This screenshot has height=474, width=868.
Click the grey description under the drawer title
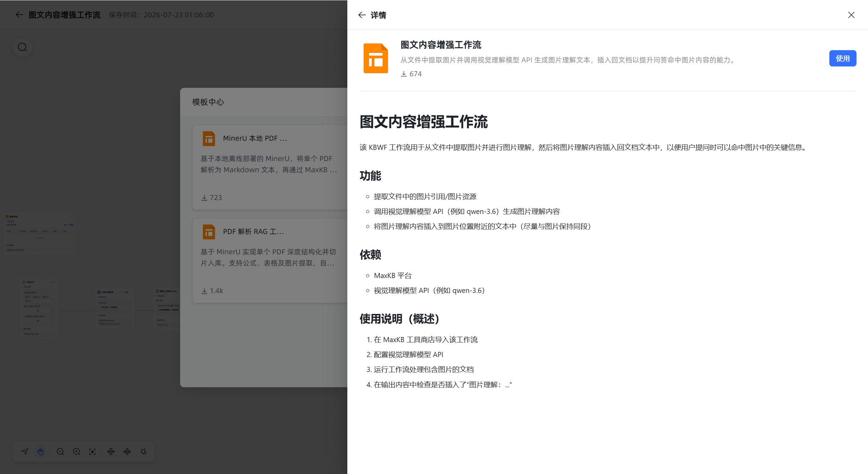[x=568, y=60]
